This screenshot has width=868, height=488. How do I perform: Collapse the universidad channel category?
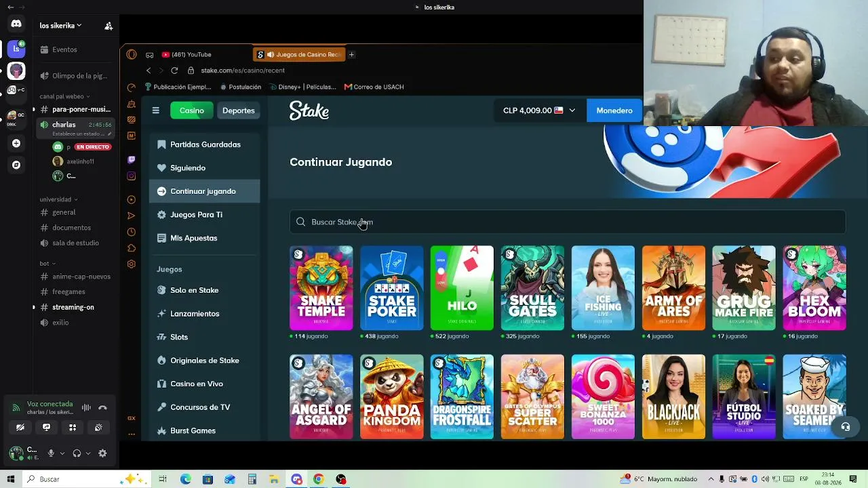tap(58, 199)
